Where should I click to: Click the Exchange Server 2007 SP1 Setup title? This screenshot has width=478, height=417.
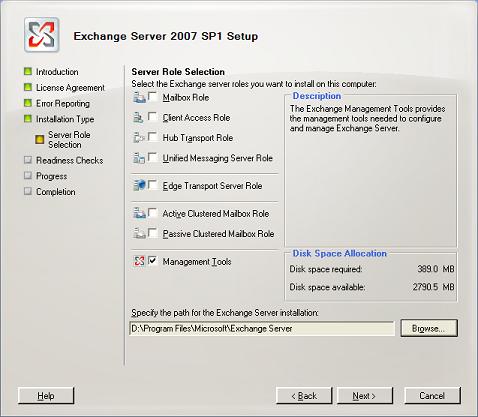point(166,36)
